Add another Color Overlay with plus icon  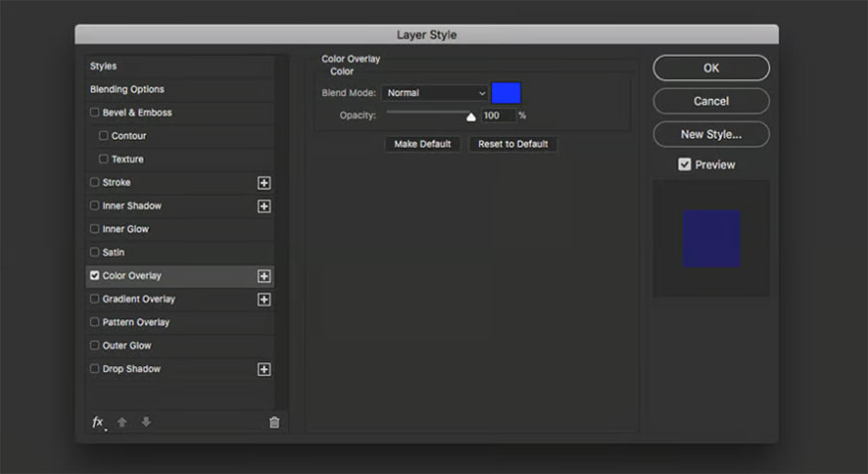point(264,276)
